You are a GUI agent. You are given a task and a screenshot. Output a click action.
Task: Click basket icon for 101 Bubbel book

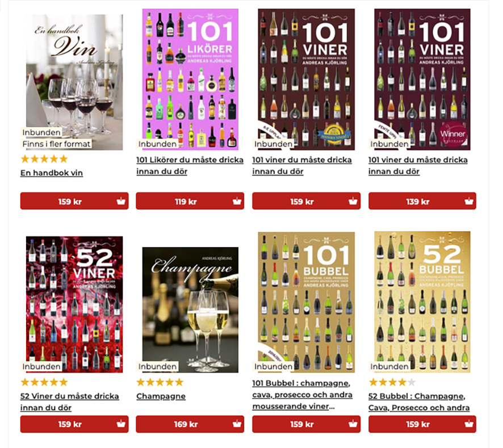pyautogui.click(x=353, y=424)
